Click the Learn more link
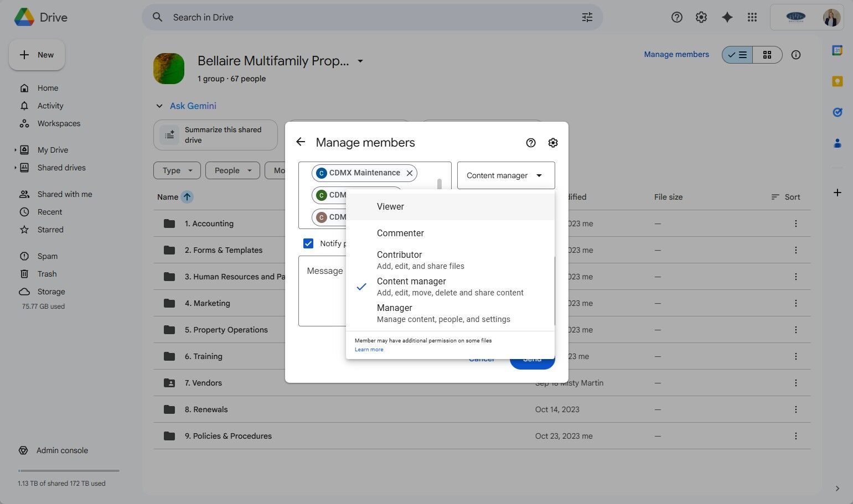 [369, 350]
